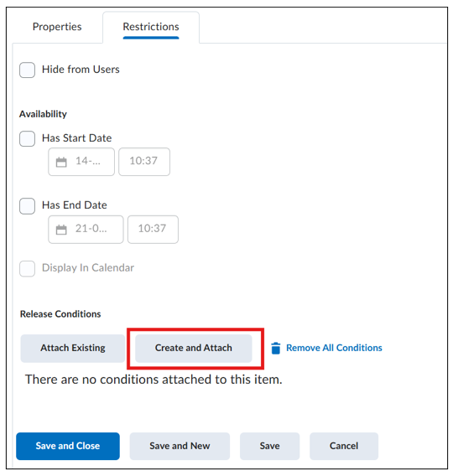
Task: Click the trash icon beside Remove All Conditions
Action: pos(275,348)
